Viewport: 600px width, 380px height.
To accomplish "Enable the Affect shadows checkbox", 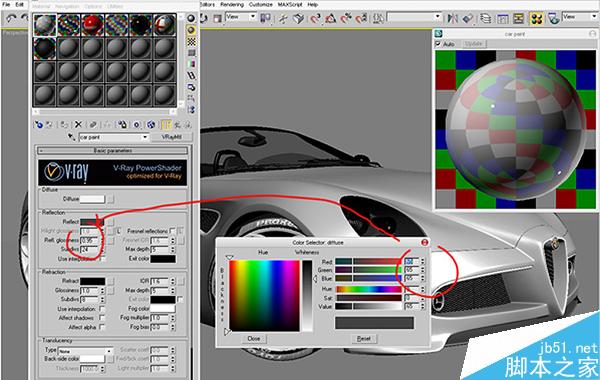I will coord(102,318).
